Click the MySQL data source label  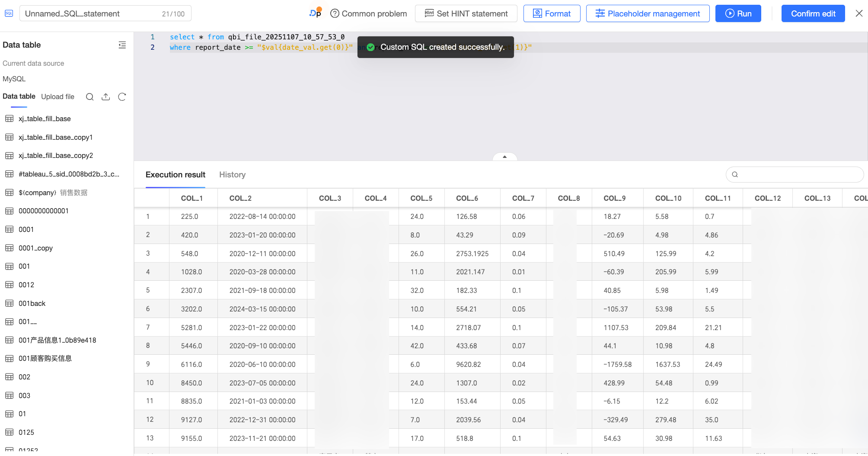[x=14, y=79]
